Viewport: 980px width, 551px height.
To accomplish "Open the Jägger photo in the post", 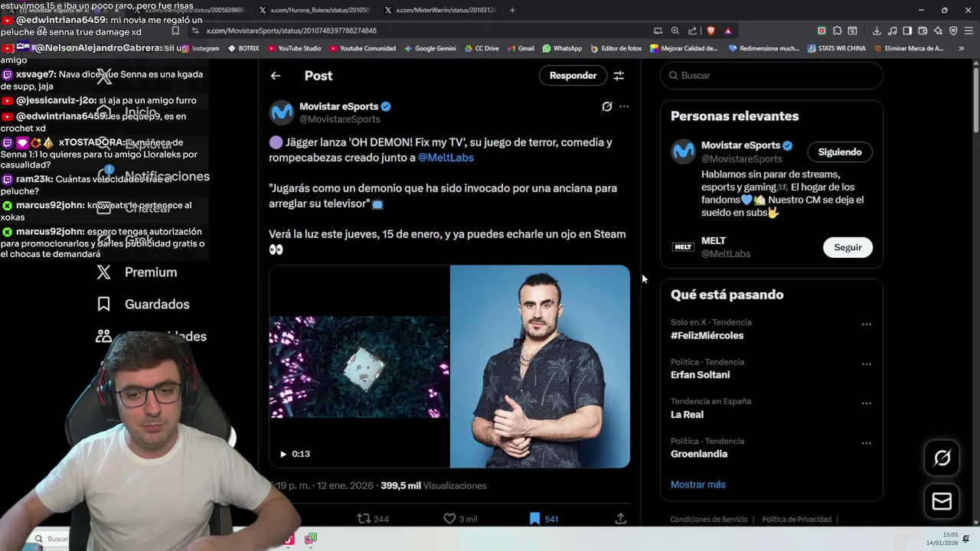I will [x=540, y=367].
